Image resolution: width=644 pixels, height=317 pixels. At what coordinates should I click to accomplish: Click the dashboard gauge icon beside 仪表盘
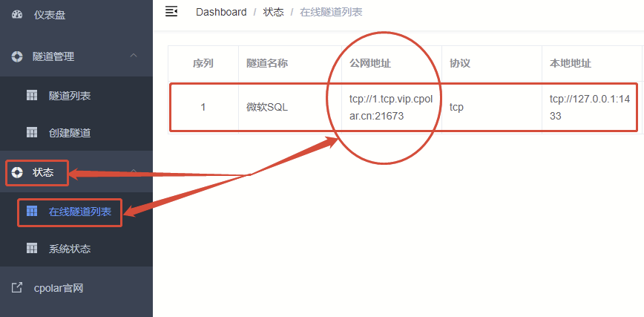(17, 15)
